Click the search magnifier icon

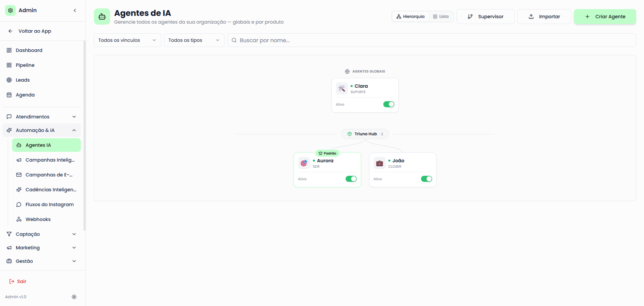click(234, 40)
